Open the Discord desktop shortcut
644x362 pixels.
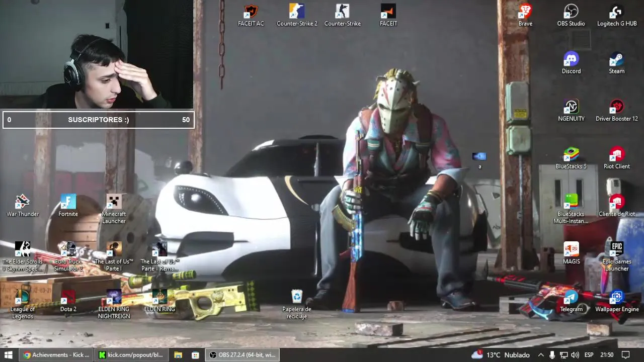pyautogui.click(x=571, y=63)
